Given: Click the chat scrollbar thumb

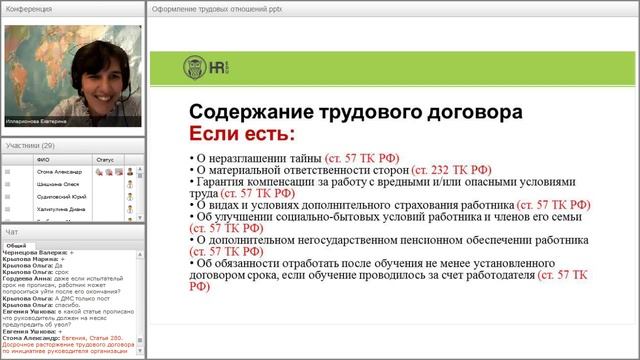Looking at the screenshot, I should pos(140,340).
